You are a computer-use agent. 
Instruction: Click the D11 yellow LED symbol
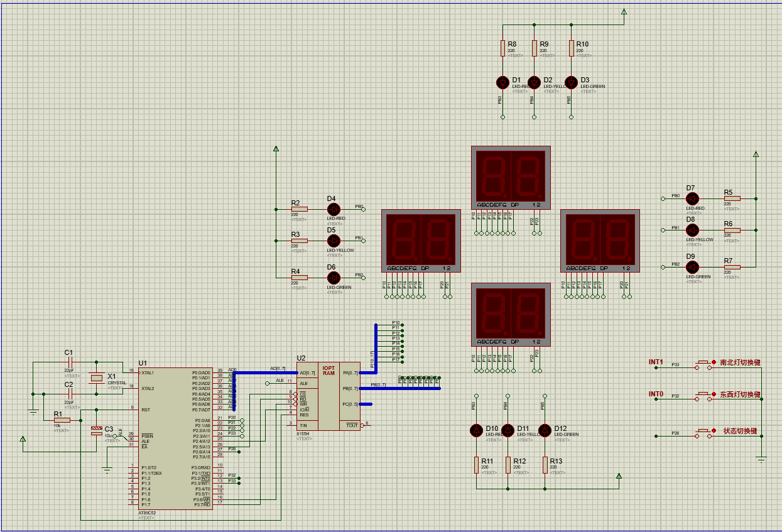(x=508, y=430)
